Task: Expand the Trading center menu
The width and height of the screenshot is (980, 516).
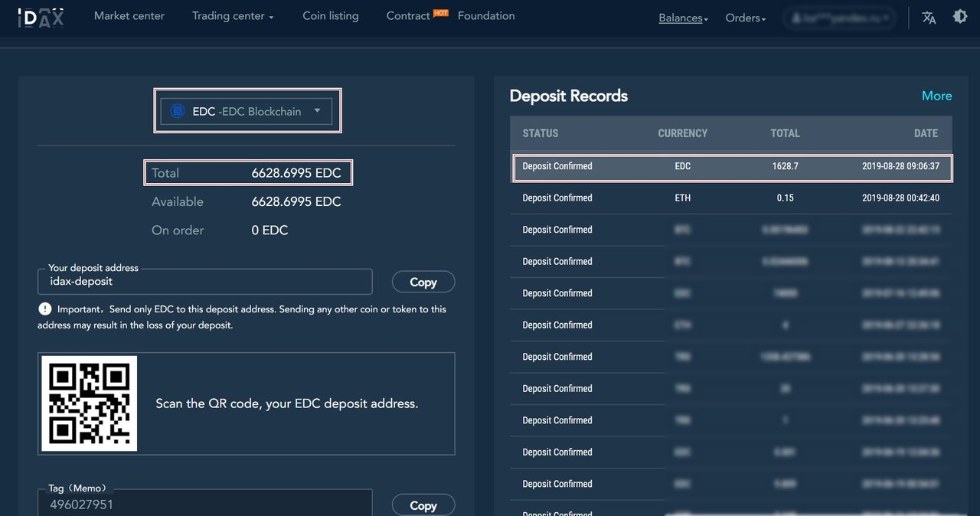Action: [x=233, y=16]
